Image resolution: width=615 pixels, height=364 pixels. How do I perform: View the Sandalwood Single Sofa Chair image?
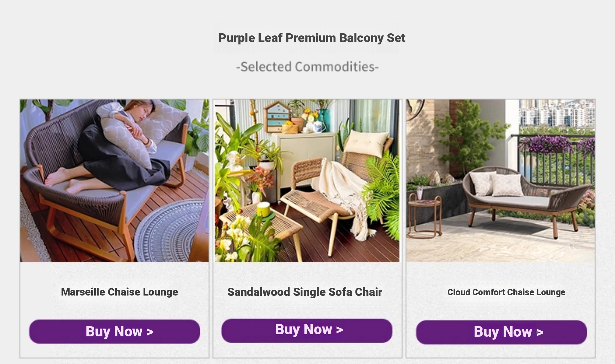pos(307,180)
